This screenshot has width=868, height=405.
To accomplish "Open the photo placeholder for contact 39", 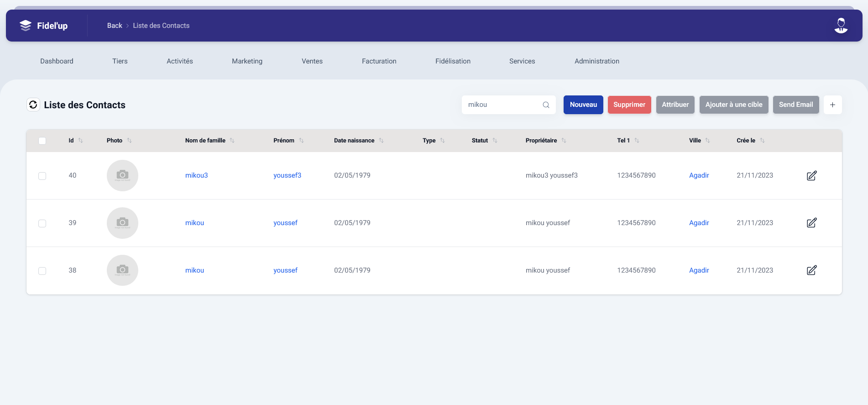I will [x=122, y=223].
